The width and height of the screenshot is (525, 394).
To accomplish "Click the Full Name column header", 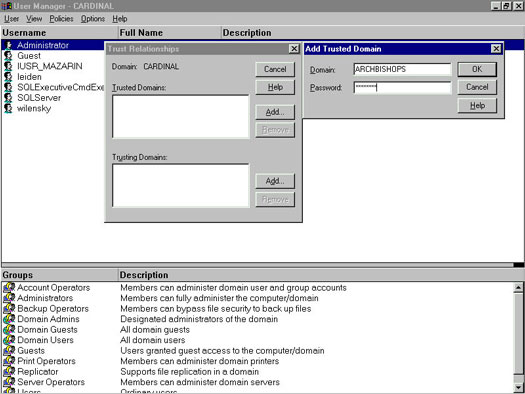I will (x=169, y=32).
